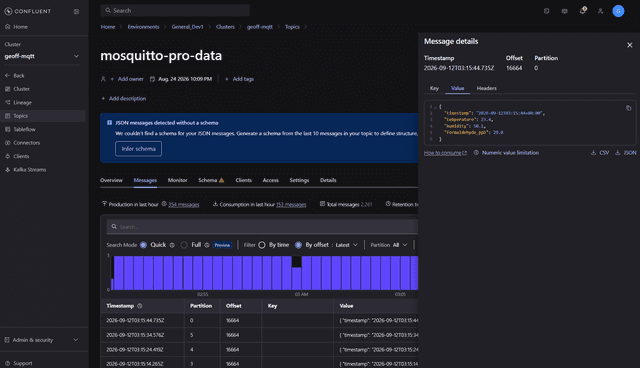Click the Clusters breadcrumb
The width and height of the screenshot is (640, 368).
click(225, 27)
